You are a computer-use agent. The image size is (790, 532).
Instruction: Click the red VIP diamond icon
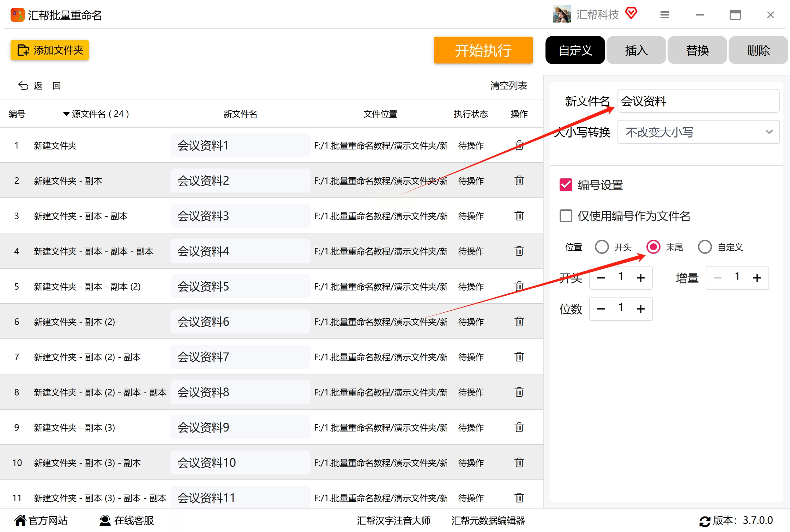click(x=631, y=13)
